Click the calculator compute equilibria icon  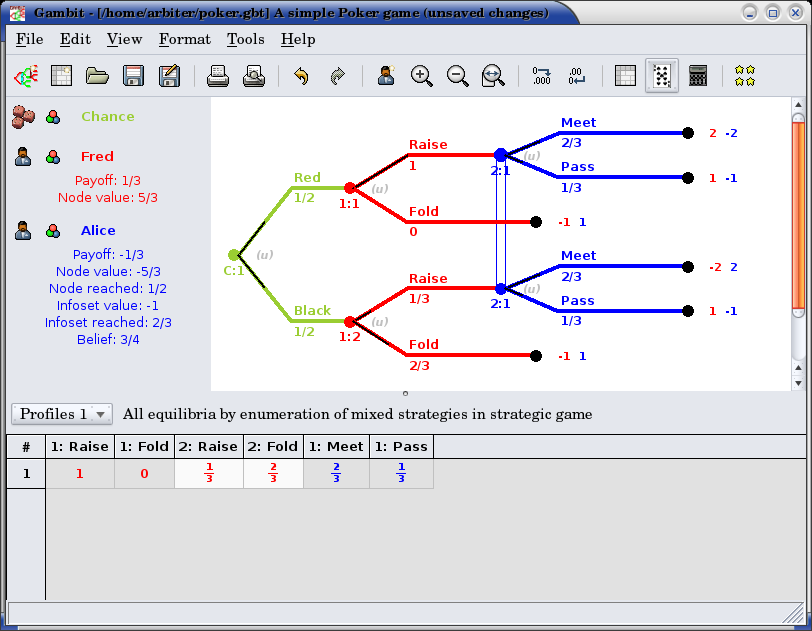point(698,76)
